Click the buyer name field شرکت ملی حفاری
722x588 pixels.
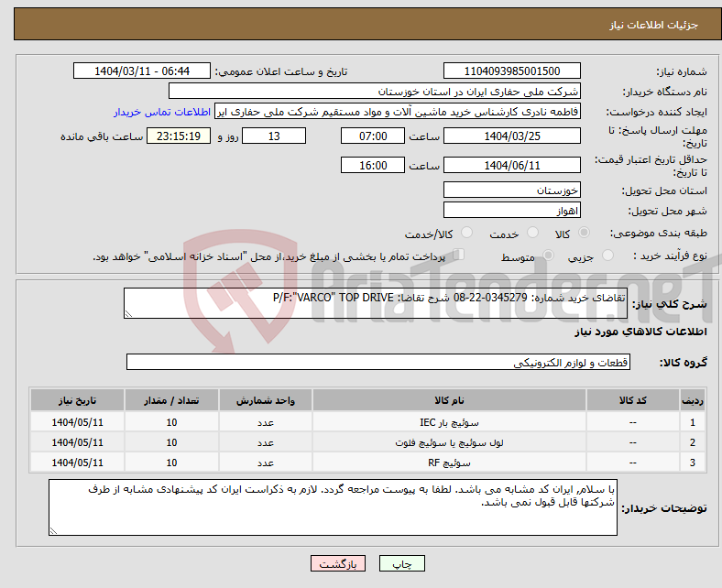[375, 92]
